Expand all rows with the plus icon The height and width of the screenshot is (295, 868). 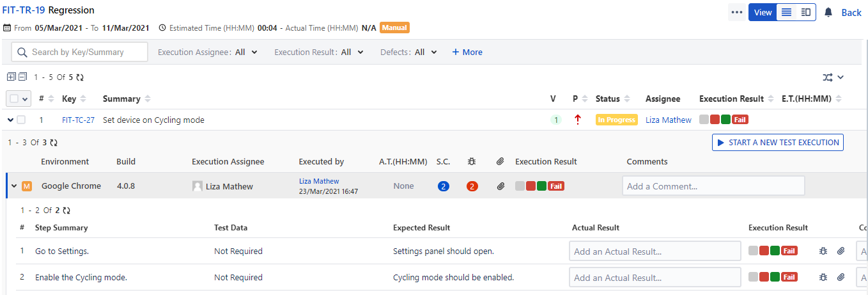pos(11,77)
